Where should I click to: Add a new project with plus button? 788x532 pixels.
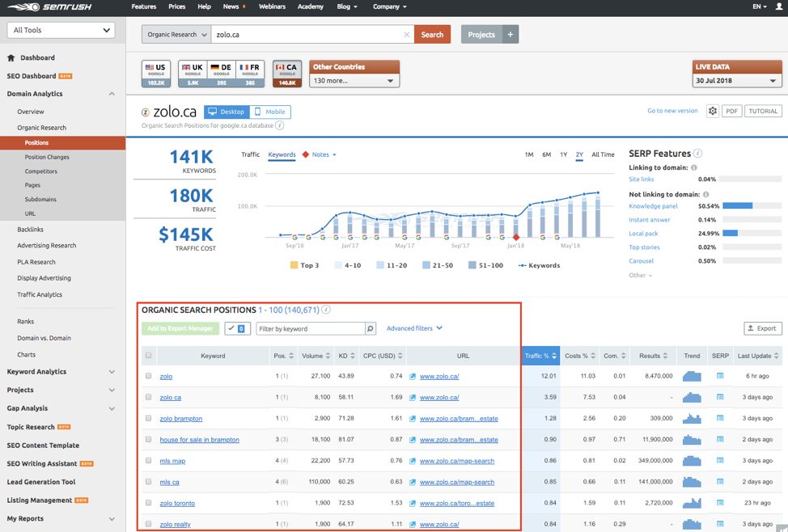[x=510, y=35]
